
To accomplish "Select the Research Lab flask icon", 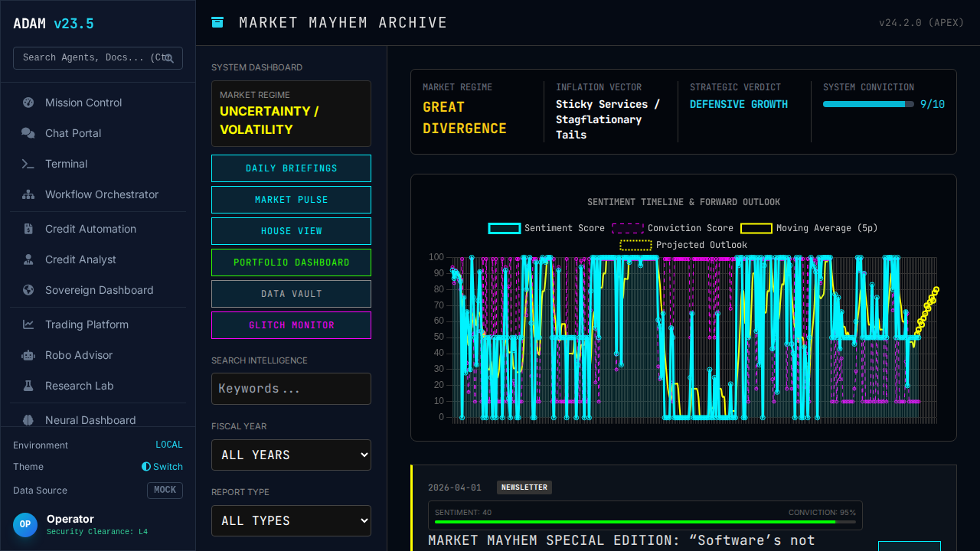I will pyautogui.click(x=28, y=386).
